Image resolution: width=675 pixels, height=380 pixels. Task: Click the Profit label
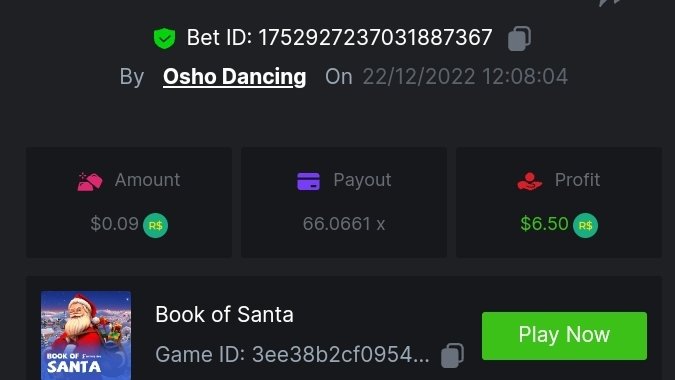[x=577, y=180]
